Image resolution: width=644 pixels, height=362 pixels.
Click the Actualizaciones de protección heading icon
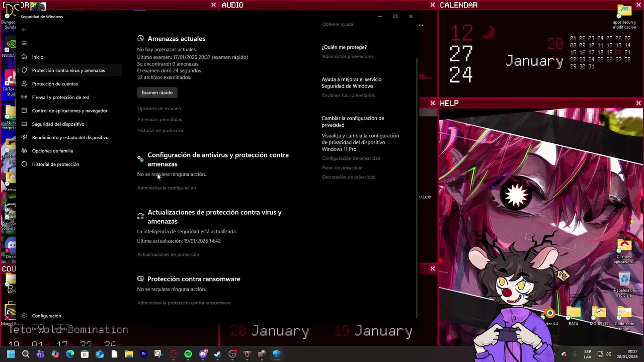coord(140,216)
